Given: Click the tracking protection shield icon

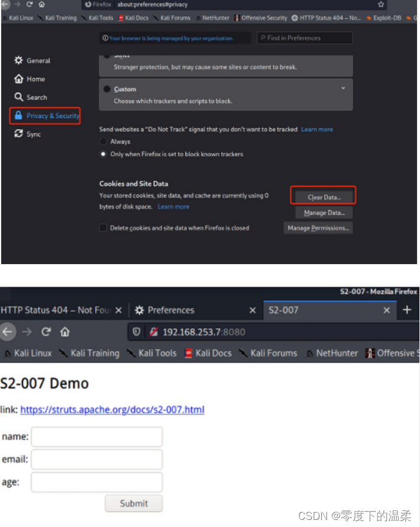Looking at the screenshot, I should [136, 332].
